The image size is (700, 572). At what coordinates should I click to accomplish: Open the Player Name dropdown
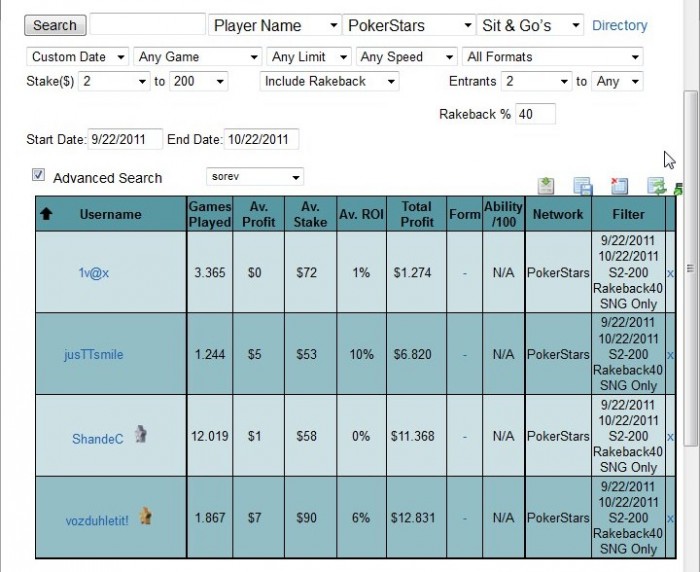pyautogui.click(x=275, y=25)
